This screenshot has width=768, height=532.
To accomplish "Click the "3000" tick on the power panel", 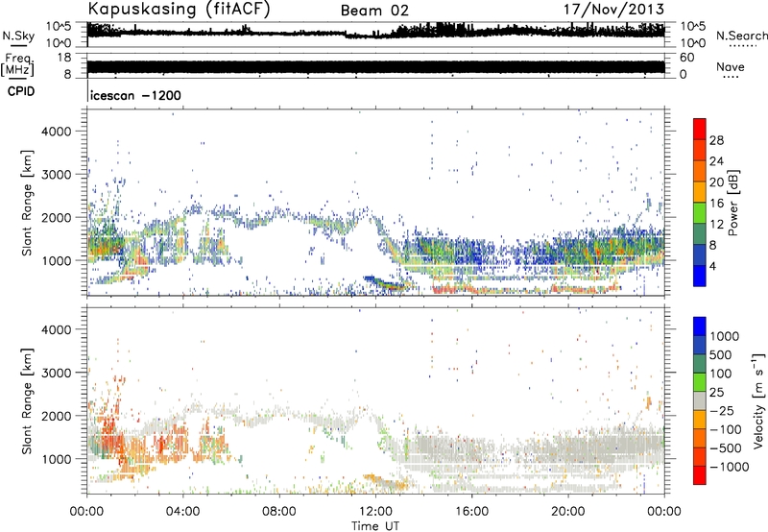I will point(57,175).
